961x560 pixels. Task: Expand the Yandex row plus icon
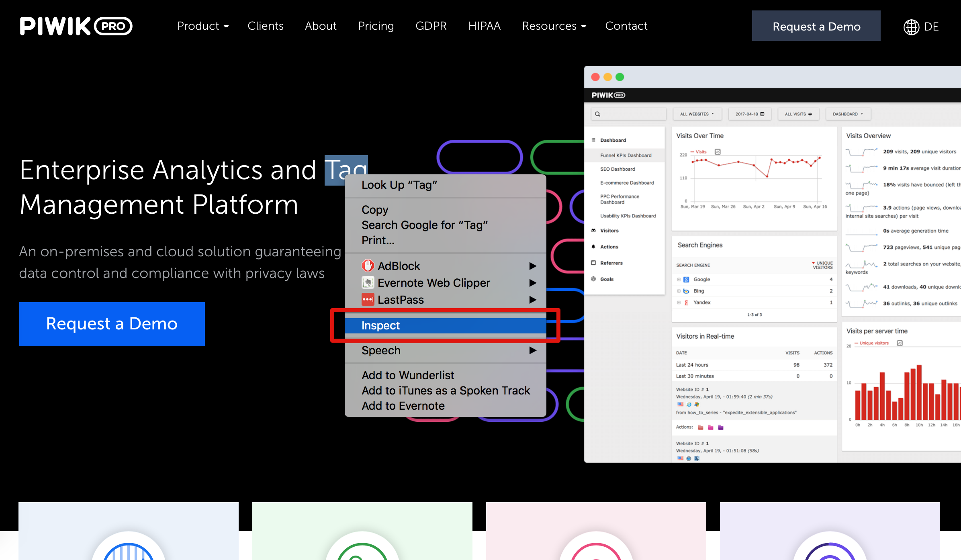(x=679, y=302)
